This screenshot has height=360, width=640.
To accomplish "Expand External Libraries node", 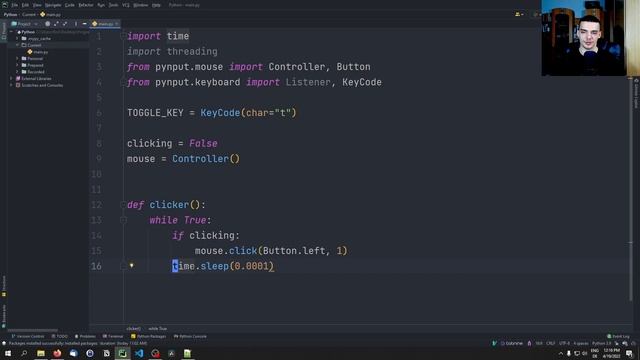I will [11, 78].
